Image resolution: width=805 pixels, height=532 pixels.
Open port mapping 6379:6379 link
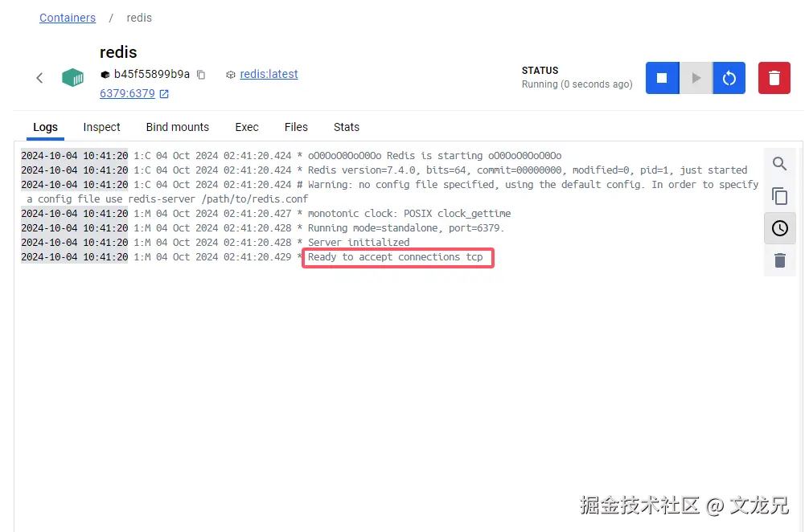(127, 93)
